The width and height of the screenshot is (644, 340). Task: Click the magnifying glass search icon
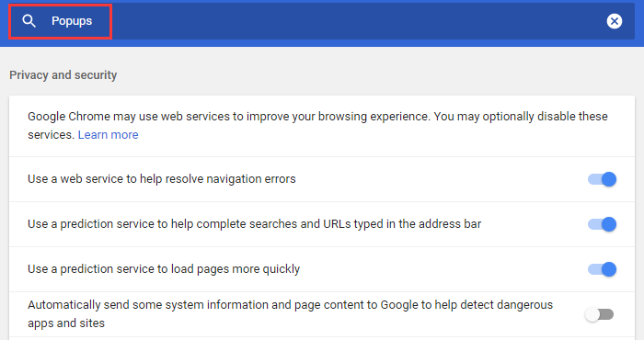point(29,21)
